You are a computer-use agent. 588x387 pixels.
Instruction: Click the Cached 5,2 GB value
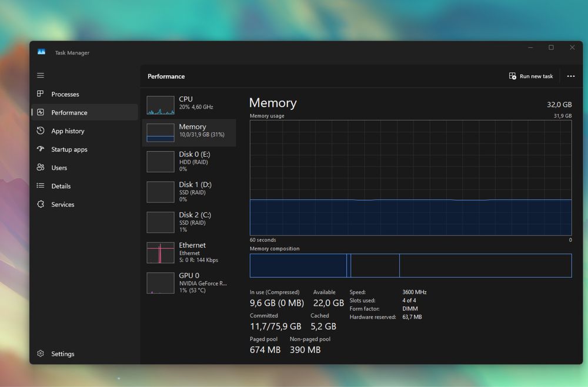(x=323, y=327)
